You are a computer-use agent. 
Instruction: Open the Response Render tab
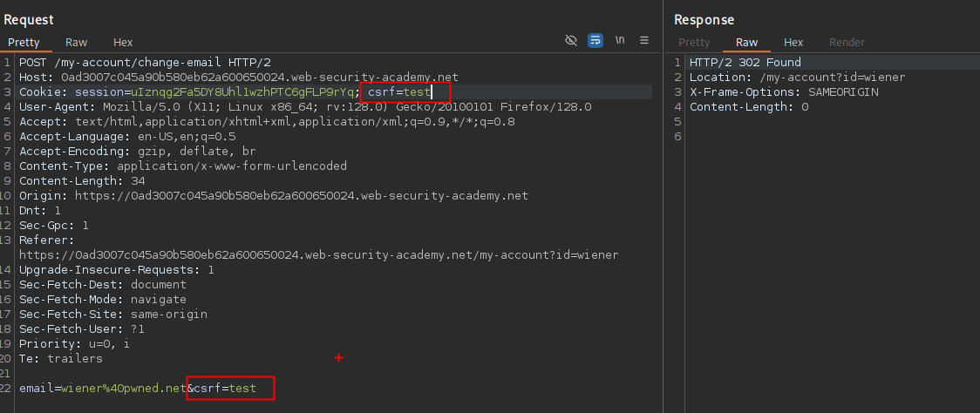tap(847, 42)
